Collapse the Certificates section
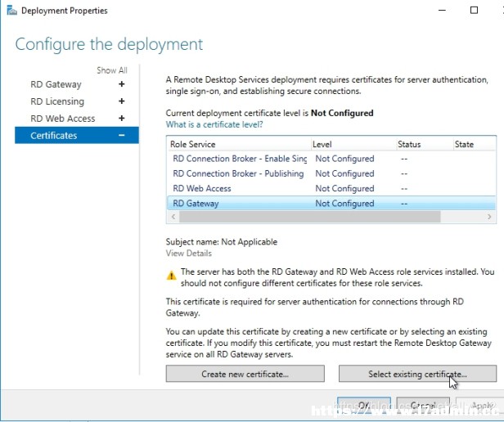This screenshot has height=422, width=504. point(121,135)
